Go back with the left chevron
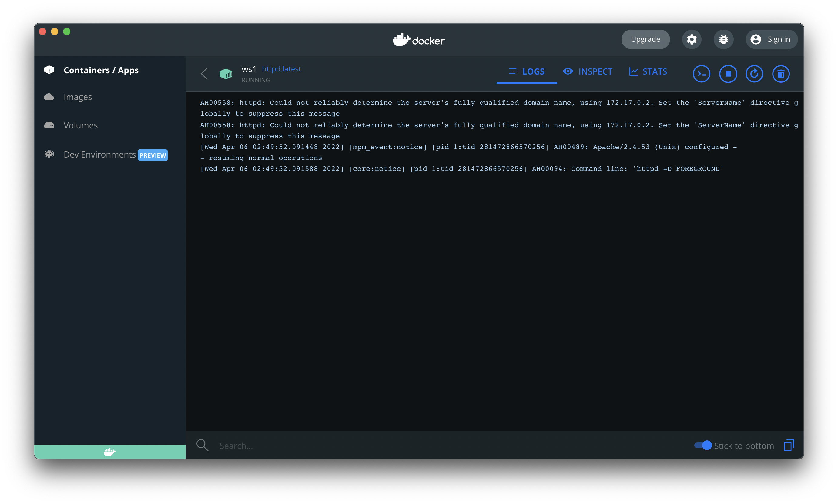The width and height of the screenshot is (838, 504). (x=204, y=74)
